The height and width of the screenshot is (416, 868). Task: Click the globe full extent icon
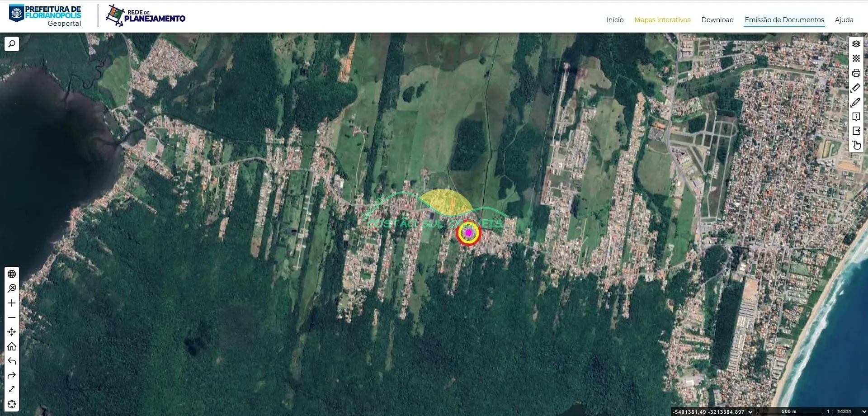pyautogui.click(x=12, y=274)
